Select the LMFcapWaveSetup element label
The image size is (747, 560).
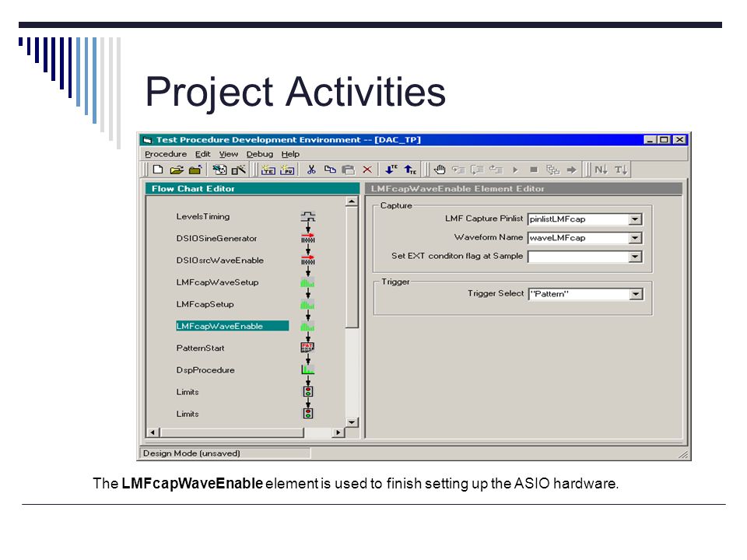click(x=217, y=282)
